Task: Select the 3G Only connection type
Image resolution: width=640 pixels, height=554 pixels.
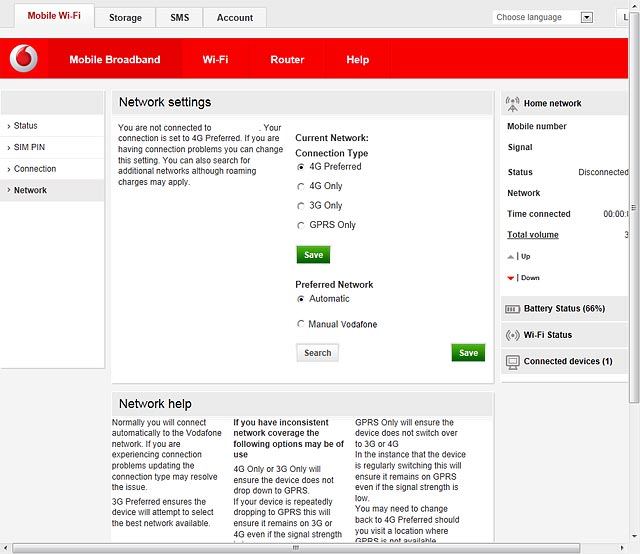Action: point(301,206)
